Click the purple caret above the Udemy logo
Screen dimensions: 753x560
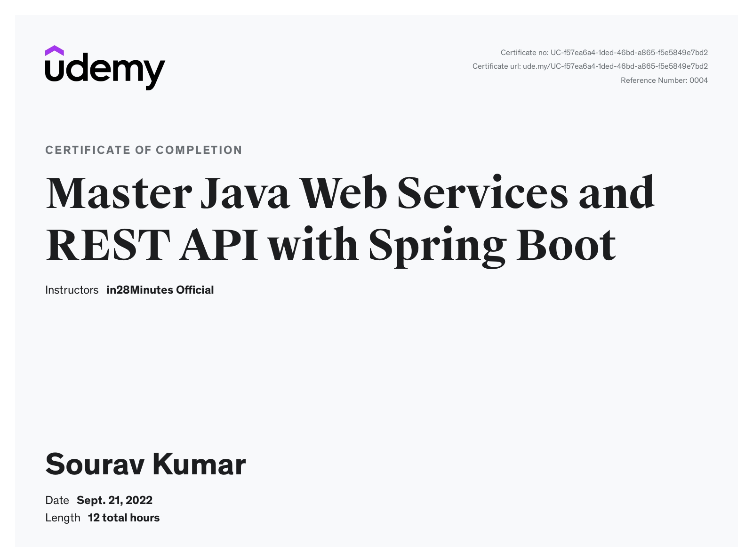pos(55,50)
